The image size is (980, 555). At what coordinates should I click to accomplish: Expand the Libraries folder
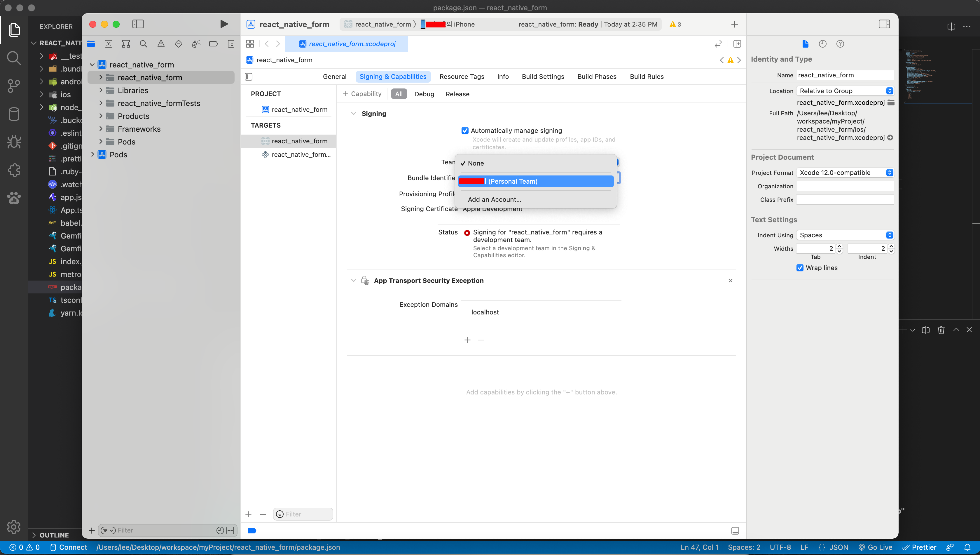click(101, 90)
